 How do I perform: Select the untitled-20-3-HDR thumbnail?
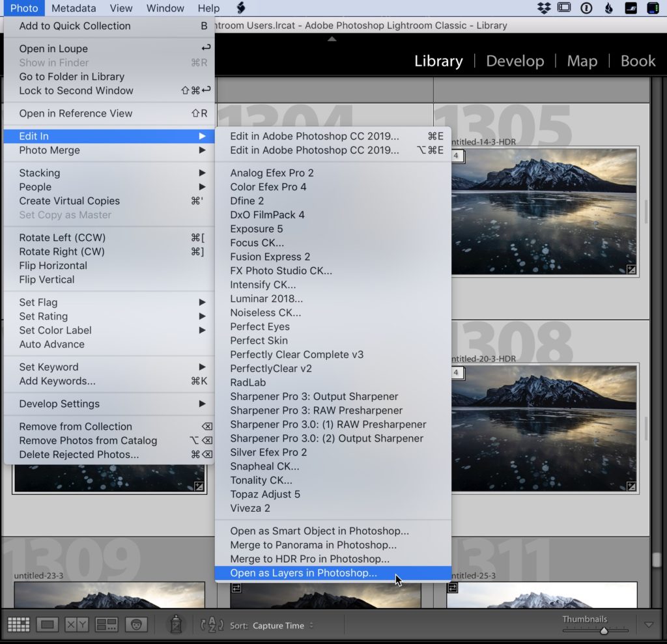(544, 428)
